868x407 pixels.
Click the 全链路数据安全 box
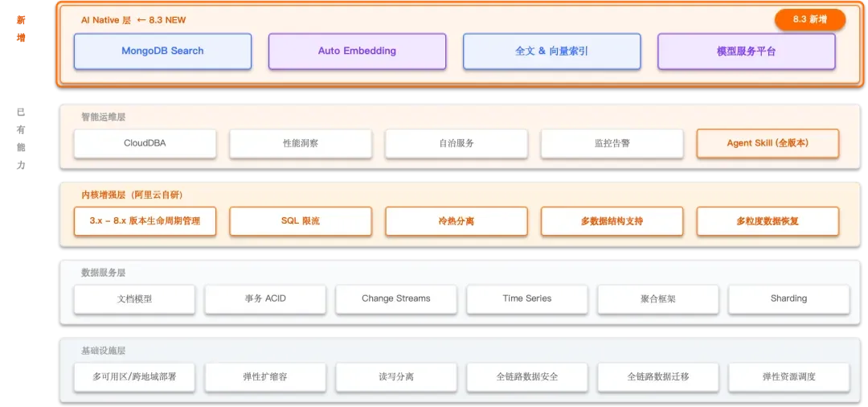527,377
